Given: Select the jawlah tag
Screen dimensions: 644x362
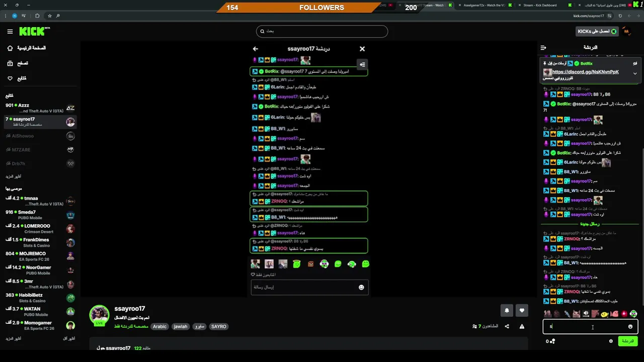Looking at the screenshot, I should [180, 327].
